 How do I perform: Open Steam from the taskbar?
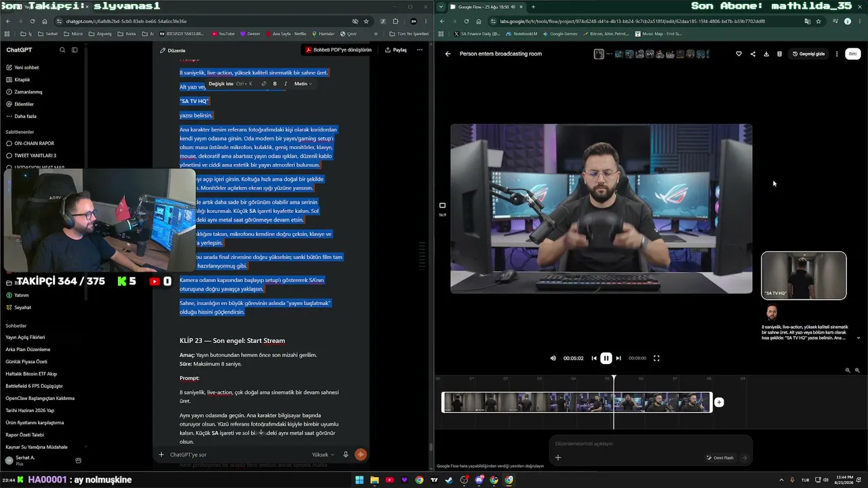[x=449, y=480]
